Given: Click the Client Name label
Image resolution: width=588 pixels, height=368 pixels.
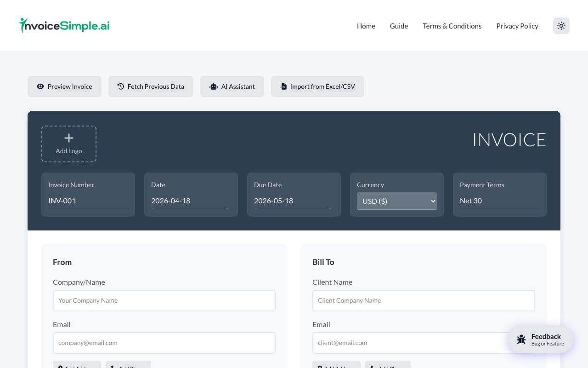Looking at the screenshot, I should point(333,282).
